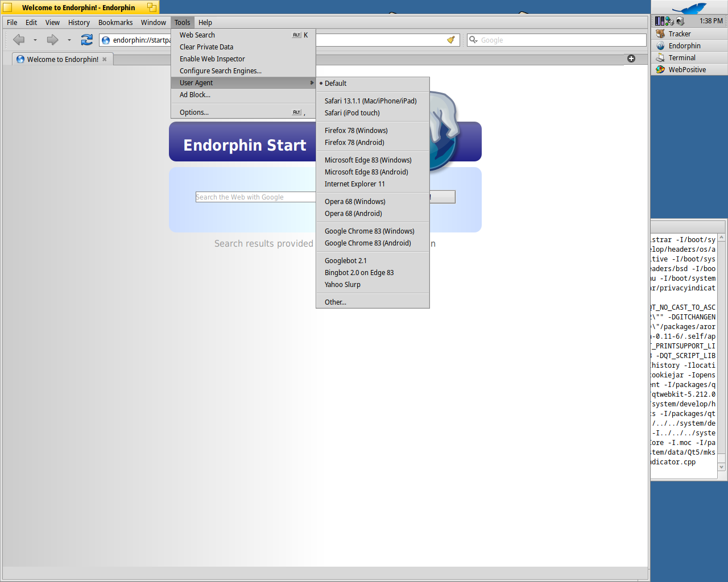Open the Bookmarks menu

pyautogui.click(x=115, y=23)
